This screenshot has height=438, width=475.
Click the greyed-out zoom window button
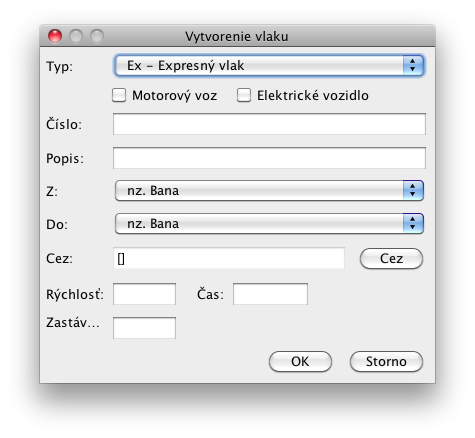click(x=97, y=36)
